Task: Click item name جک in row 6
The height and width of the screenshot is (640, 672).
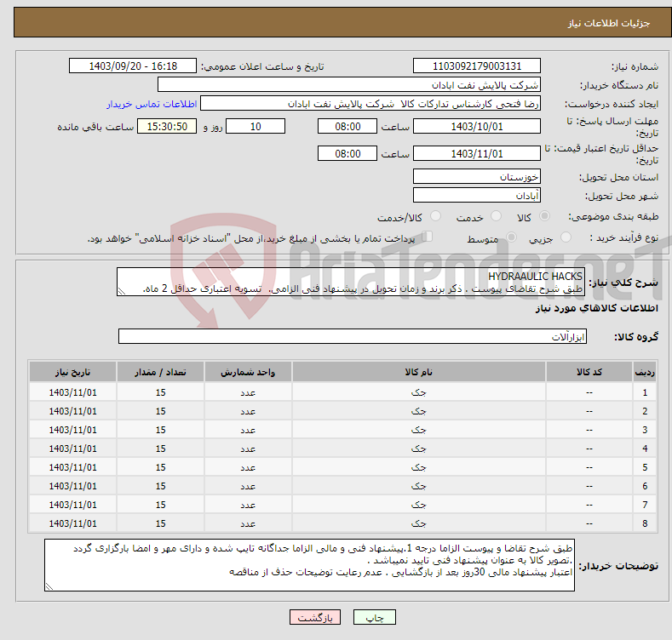Action: click(419, 486)
